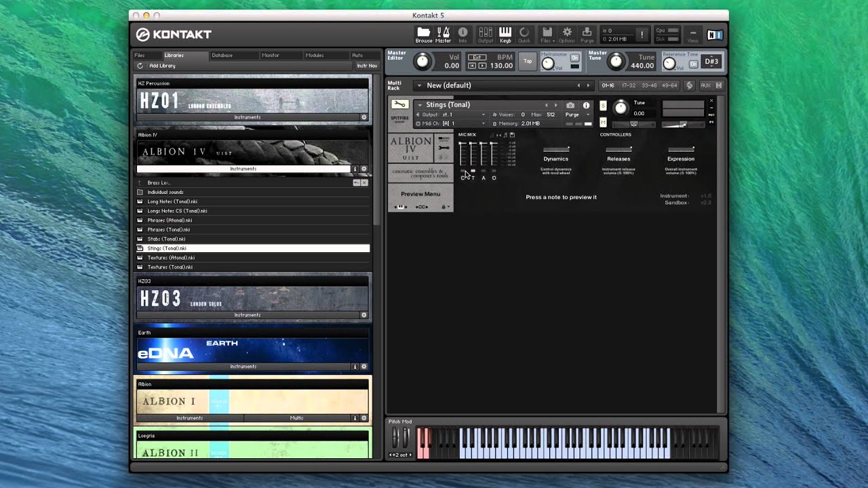
Task: Open the Preview Menu
Action: (x=420, y=194)
